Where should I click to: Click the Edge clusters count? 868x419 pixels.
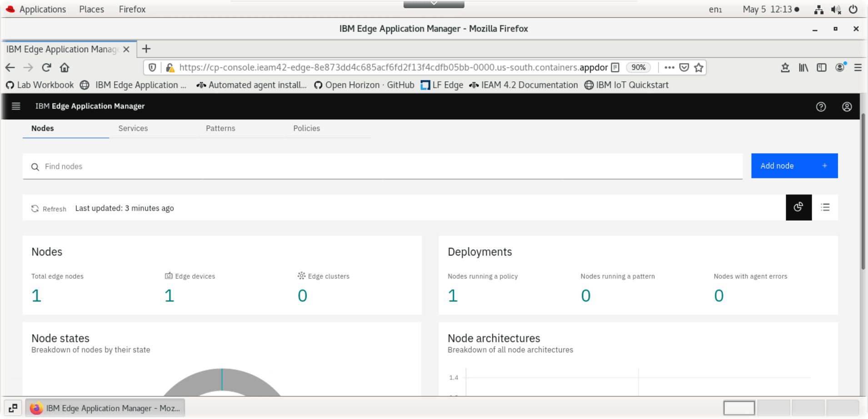click(302, 296)
